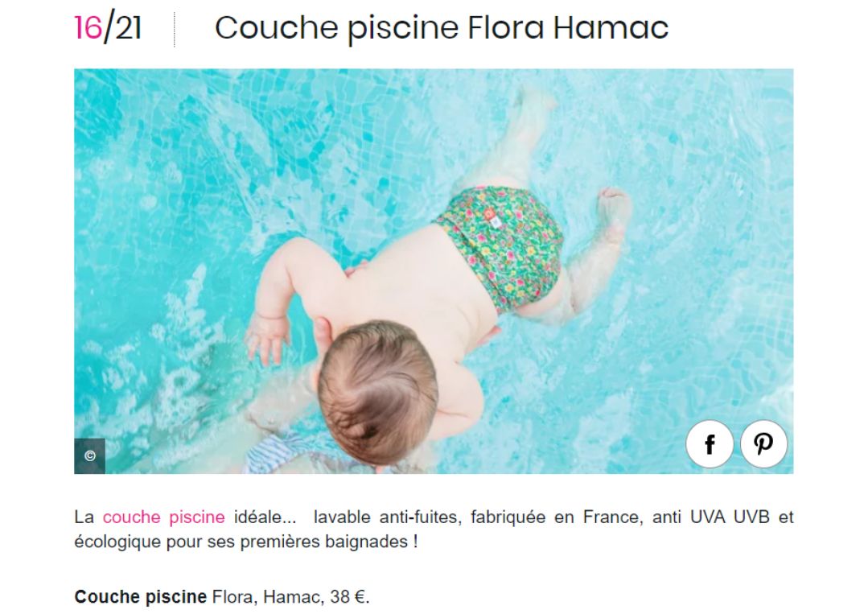Click the slide counter 16/21
The image size is (868, 614).
(x=108, y=27)
